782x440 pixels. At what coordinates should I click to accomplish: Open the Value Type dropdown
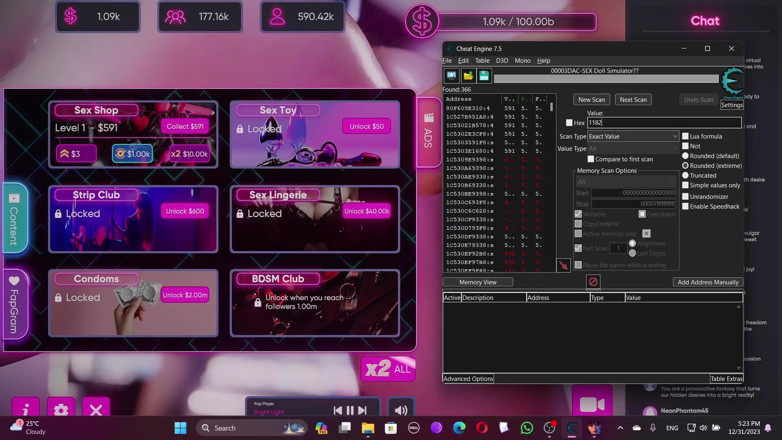pyautogui.click(x=633, y=149)
